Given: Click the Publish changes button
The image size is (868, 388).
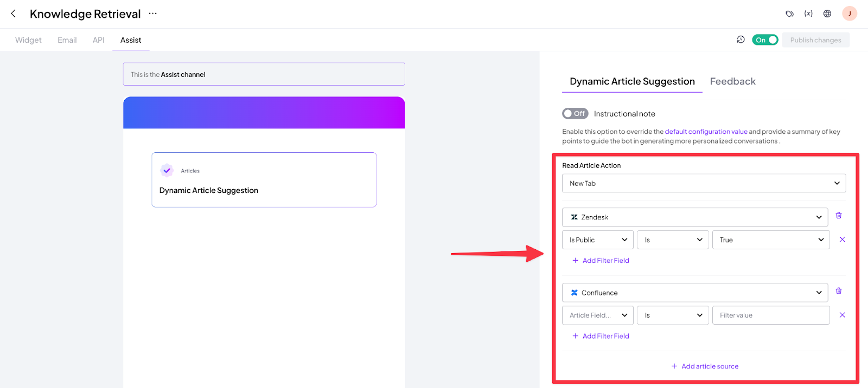Looking at the screenshot, I should click(815, 40).
